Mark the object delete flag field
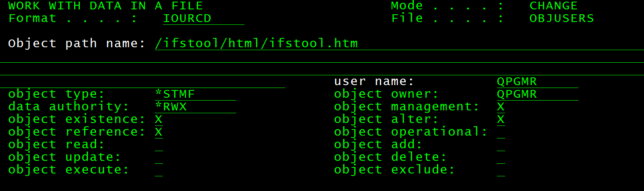Screen dimensions: 644x191 (501, 158)
